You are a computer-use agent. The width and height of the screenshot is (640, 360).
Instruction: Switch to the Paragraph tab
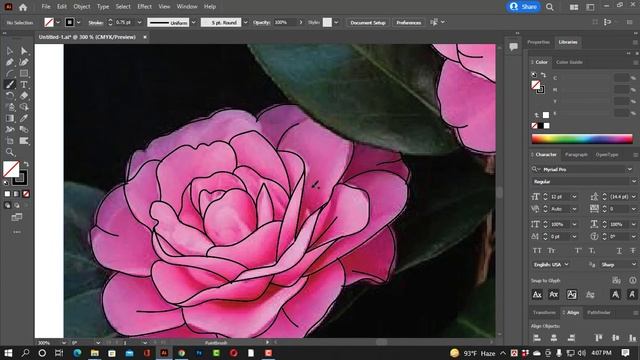[x=576, y=155]
